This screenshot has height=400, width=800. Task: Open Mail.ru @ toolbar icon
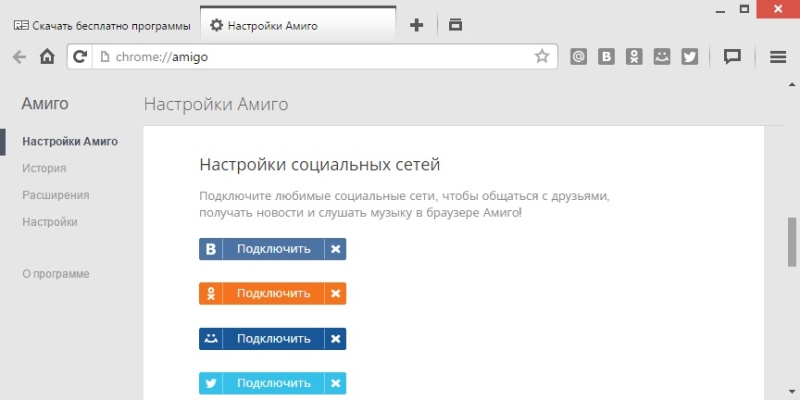click(x=578, y=57)
